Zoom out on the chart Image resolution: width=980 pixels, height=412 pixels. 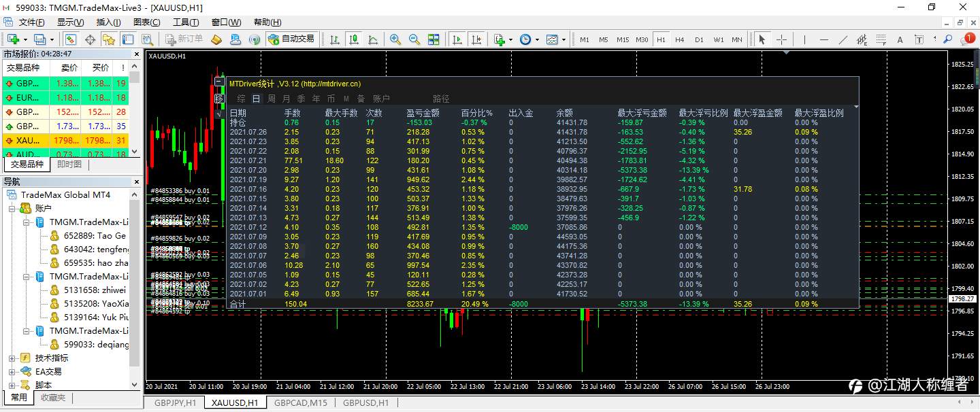414,39
